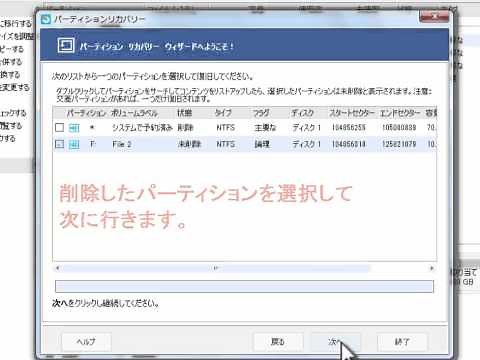Click the start sector value of システムで予約済み row
This screenshot has width=480, height=360.
348,127
